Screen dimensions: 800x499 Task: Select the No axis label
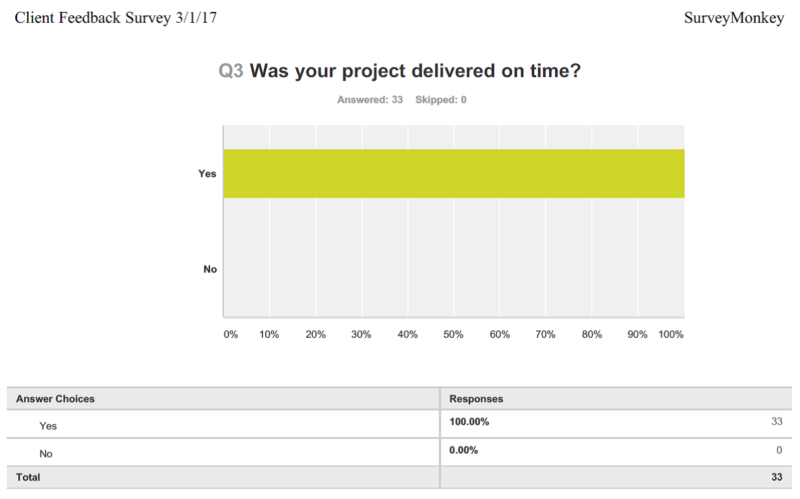pos(210,269)
